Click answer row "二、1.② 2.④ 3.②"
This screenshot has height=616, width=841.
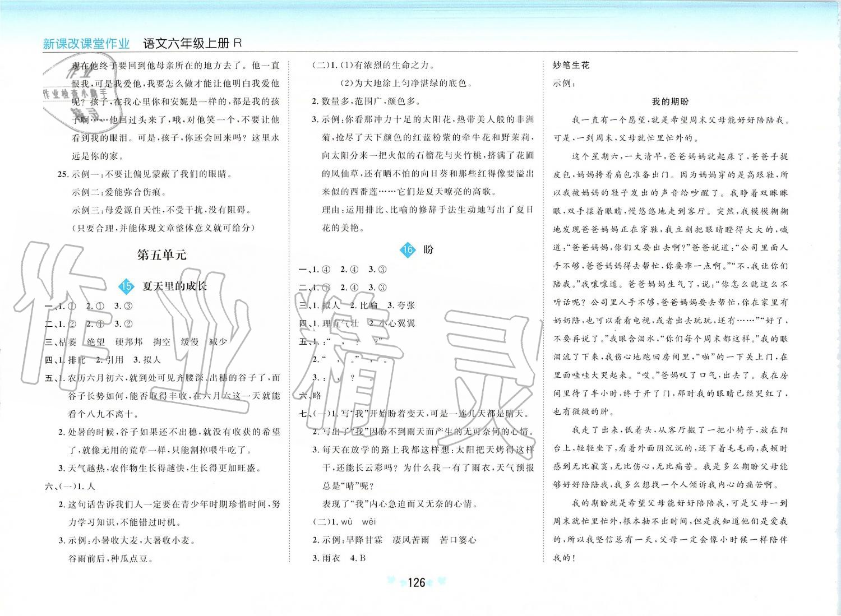[89, 324]
